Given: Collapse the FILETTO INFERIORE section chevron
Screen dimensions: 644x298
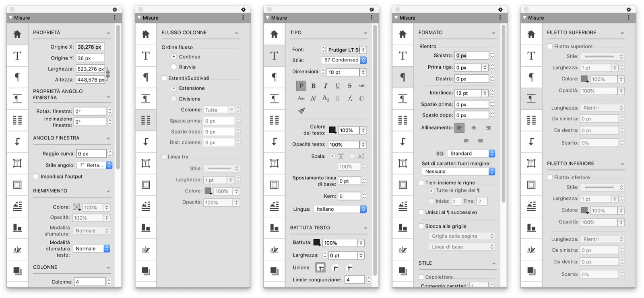Looking at the screenshot, I should point(622,164).
